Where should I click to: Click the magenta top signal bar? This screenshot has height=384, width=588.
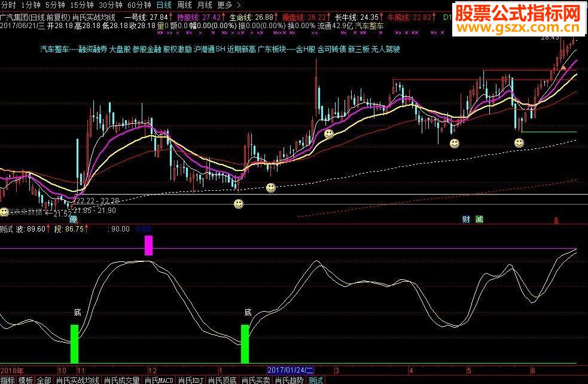[x=148, y=245]
